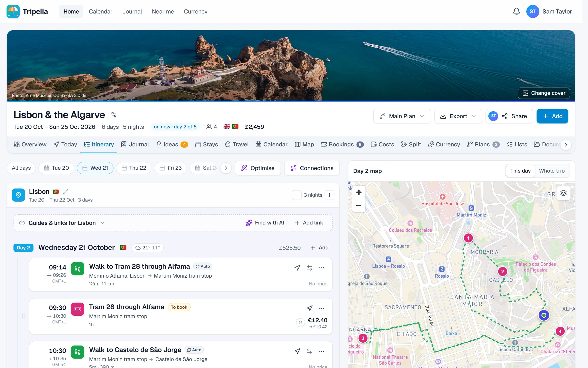The image size is (588, 368).
Task: Select the Tue 20 day chip
Action: tap(56, 168)
